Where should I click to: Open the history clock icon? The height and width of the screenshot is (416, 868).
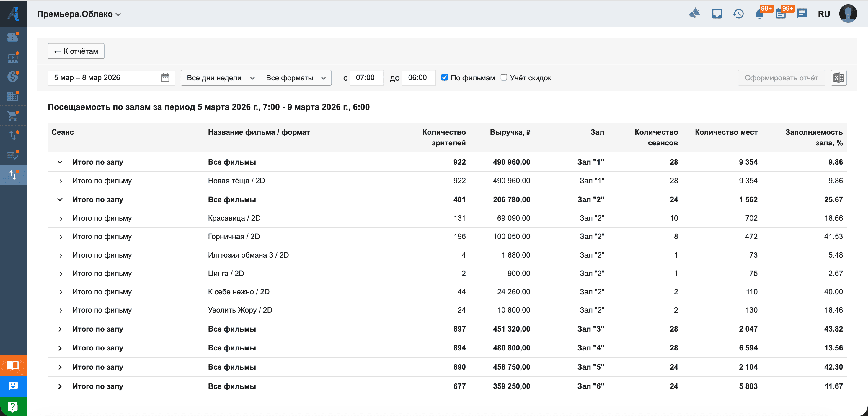click(738, 14)
